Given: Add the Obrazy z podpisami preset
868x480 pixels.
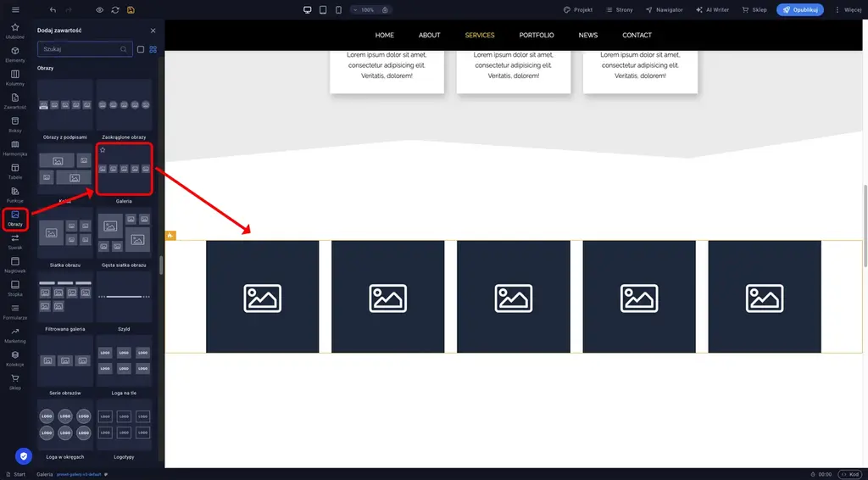Looking at the screenshot, I should (x=65, y=104).
